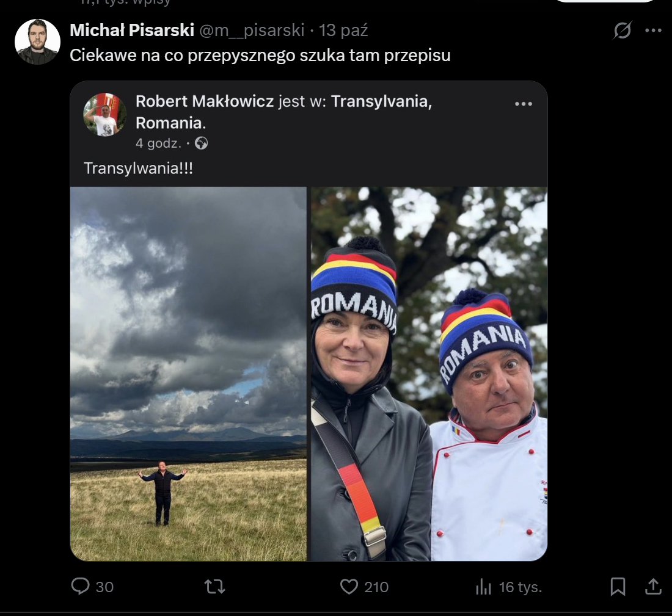Screen dimensions: 672x616
Task: Click the repost arrows icon
Action: (214, 587)
